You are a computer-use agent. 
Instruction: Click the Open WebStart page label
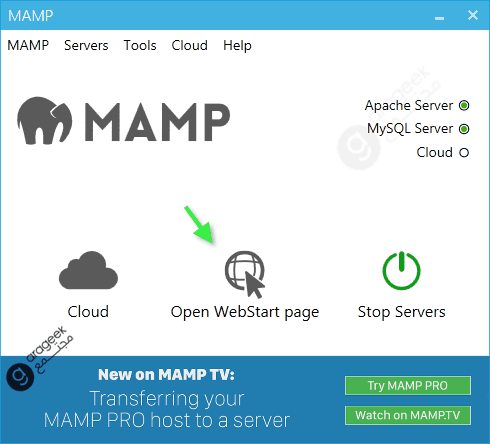point(245,312)
